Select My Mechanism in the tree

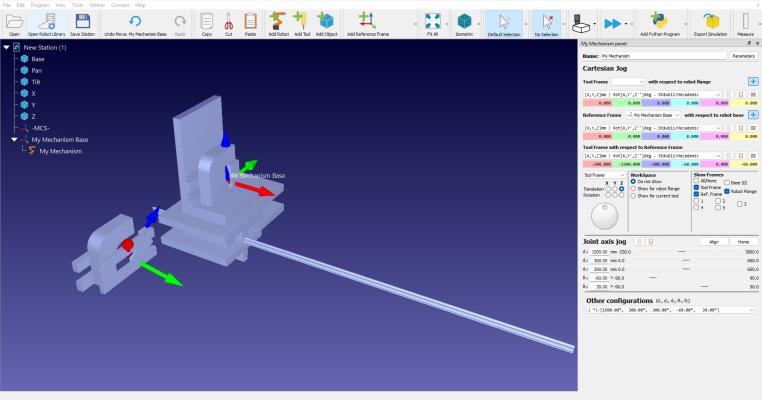(60, 151)
